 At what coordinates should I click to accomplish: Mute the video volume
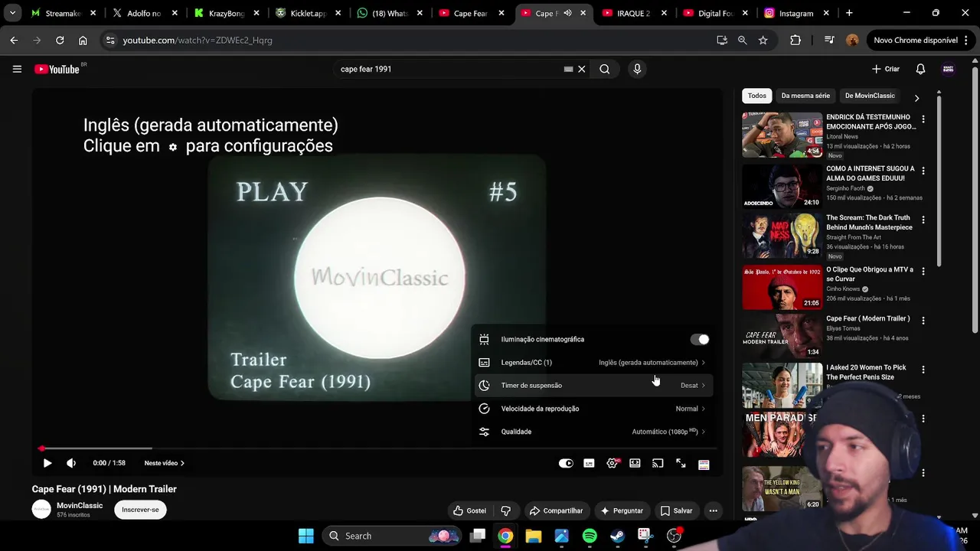click(x=71, y=463)
